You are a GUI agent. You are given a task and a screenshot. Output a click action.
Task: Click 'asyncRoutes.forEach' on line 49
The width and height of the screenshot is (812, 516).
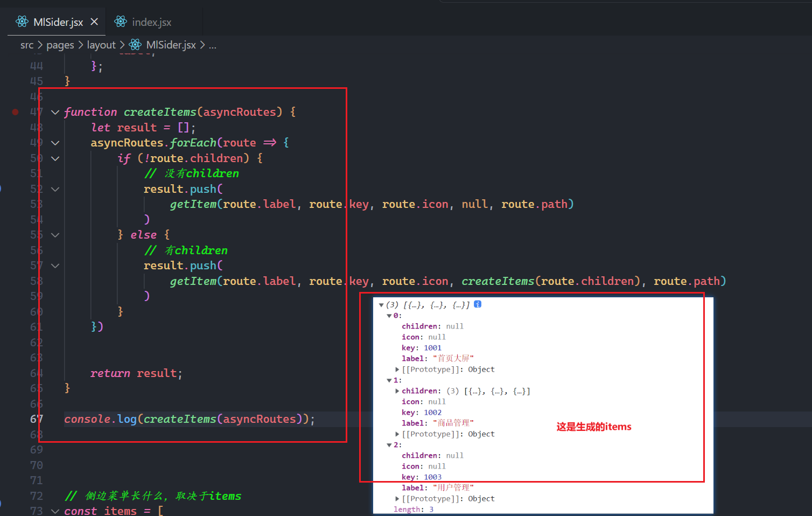(153, 143)
